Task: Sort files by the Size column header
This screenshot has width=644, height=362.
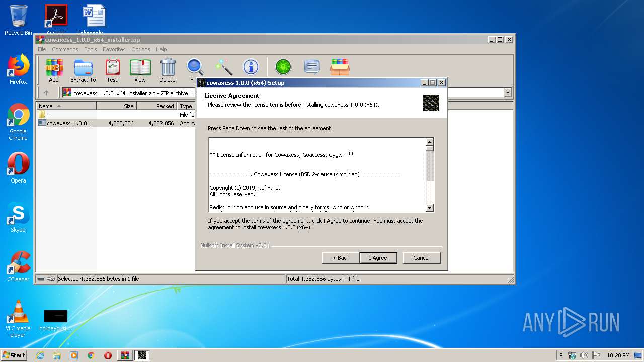Action: click(116, 106)
